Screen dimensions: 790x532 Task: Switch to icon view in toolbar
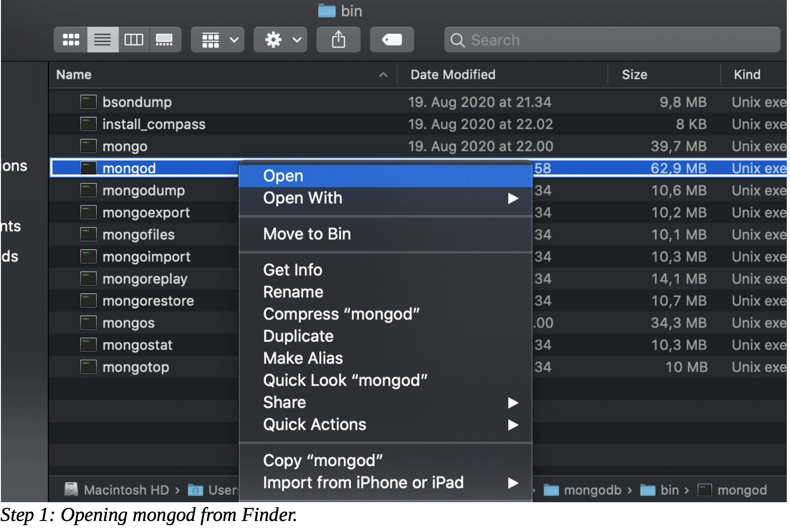click(x=71, y=40)
